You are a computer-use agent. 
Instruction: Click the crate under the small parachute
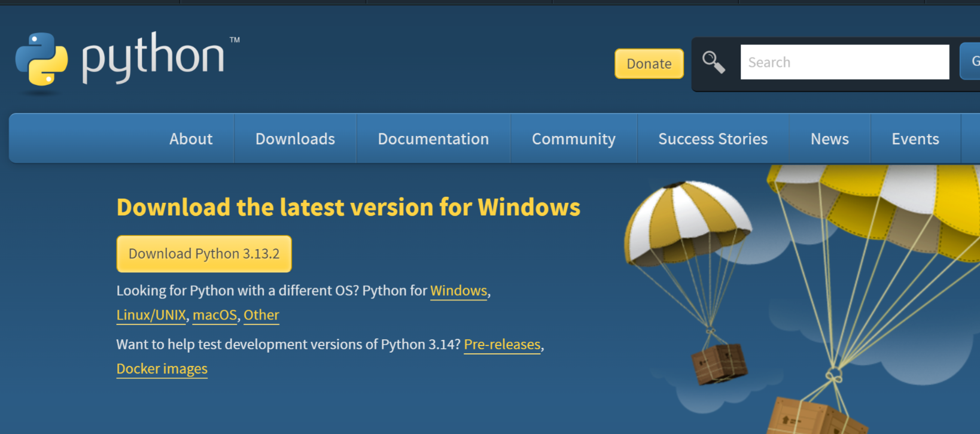coord(719,363)
